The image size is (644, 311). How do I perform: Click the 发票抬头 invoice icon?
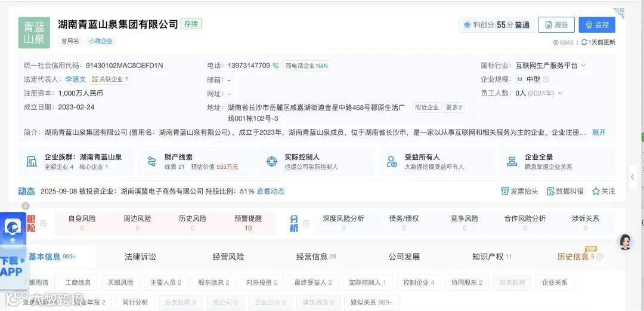pos(505,191)
